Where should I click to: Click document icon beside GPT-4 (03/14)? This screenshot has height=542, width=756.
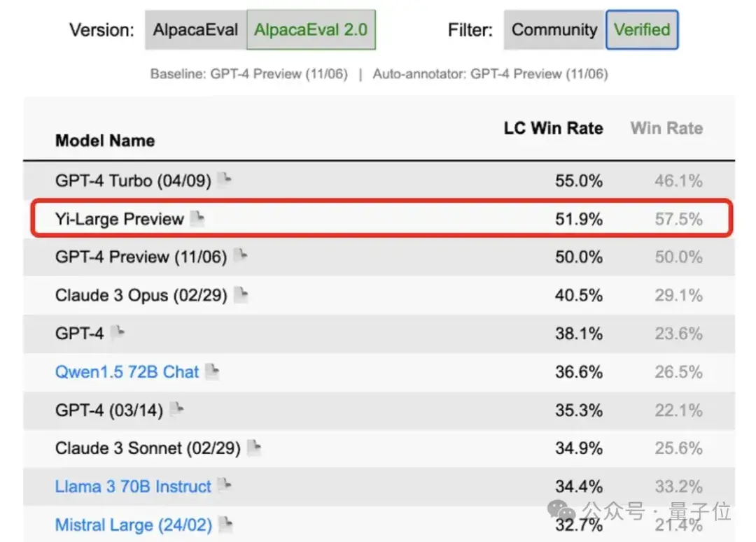176,410
